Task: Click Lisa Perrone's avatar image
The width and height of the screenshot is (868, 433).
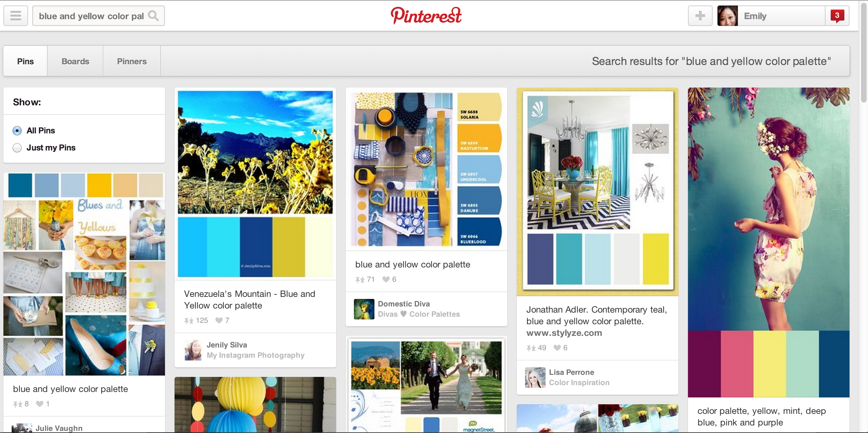Action: (x=535, y=378)
